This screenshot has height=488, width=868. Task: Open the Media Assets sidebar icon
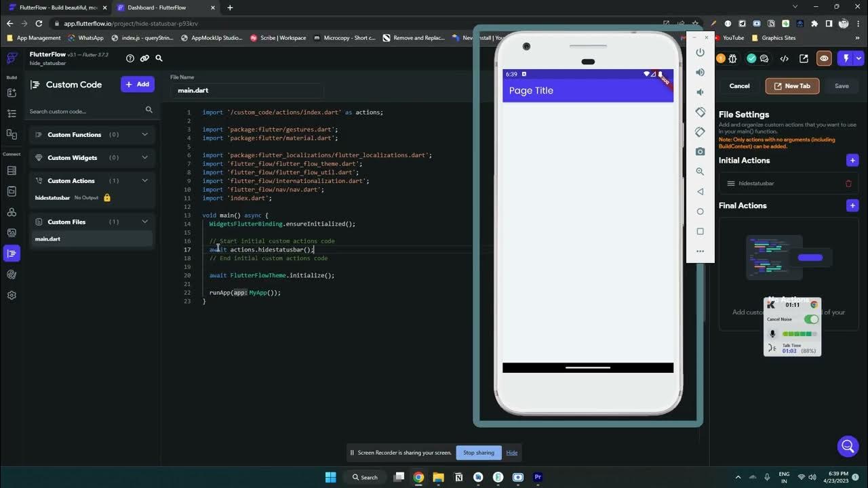pyautogui.click(x=12, y=232)
